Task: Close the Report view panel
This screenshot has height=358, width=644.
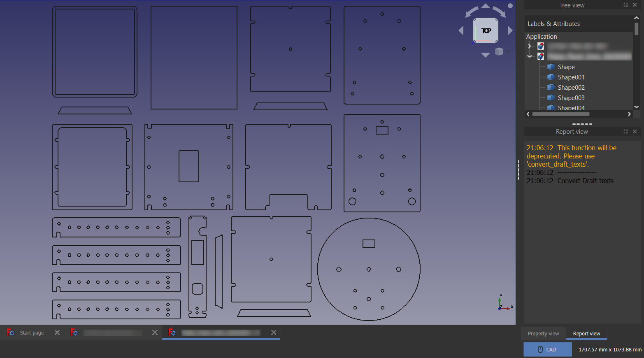Action: [x=635, y=132]
